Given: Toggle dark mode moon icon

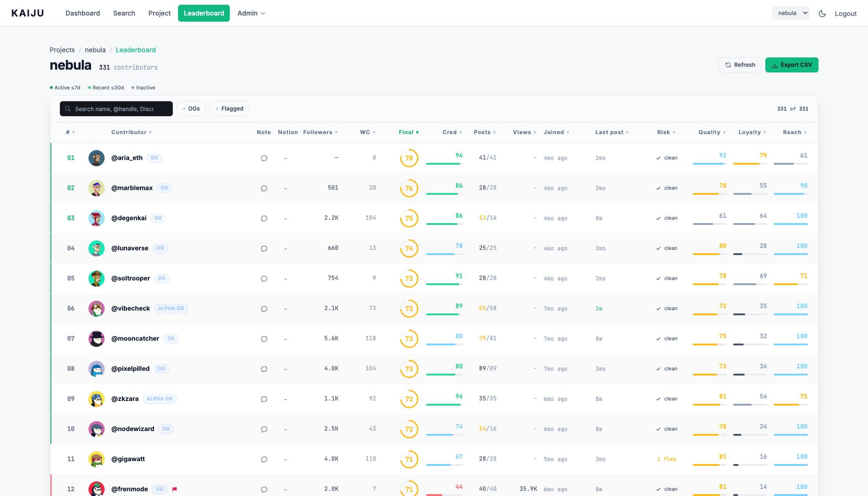Looking at the screenshot, I should point(822,14).
